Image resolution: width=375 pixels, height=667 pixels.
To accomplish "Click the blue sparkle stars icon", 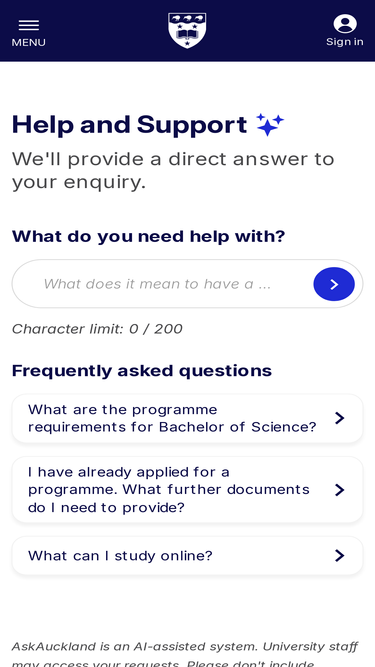I will [270, 125].
